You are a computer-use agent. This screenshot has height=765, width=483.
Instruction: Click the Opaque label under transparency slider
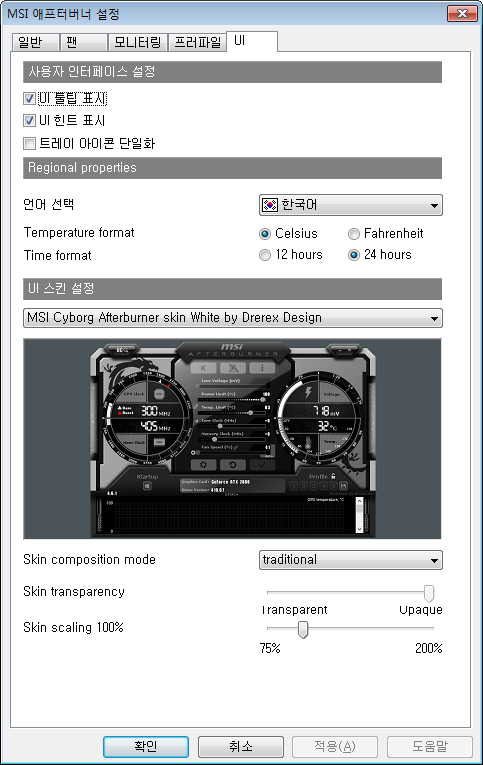[x=421, y=610]
